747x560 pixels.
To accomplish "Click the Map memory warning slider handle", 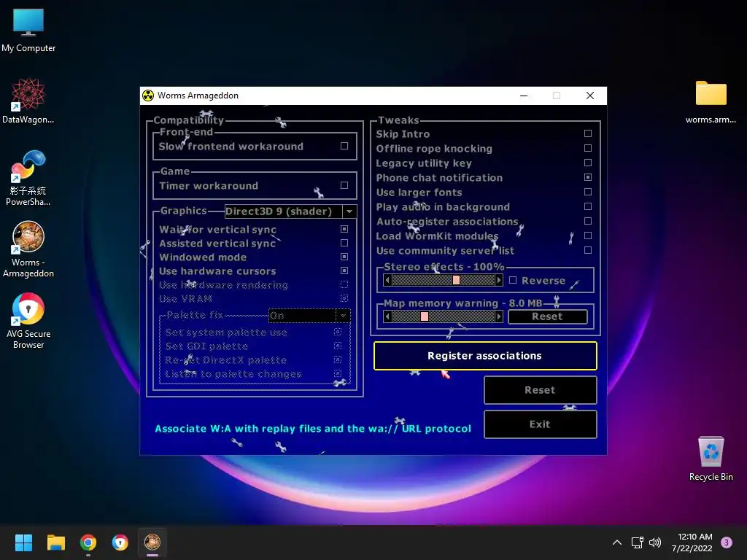I will (x=425, y=316).
